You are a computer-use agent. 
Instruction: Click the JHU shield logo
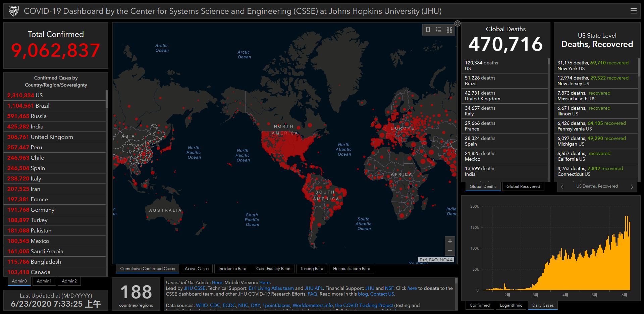(x=14, y=11)
